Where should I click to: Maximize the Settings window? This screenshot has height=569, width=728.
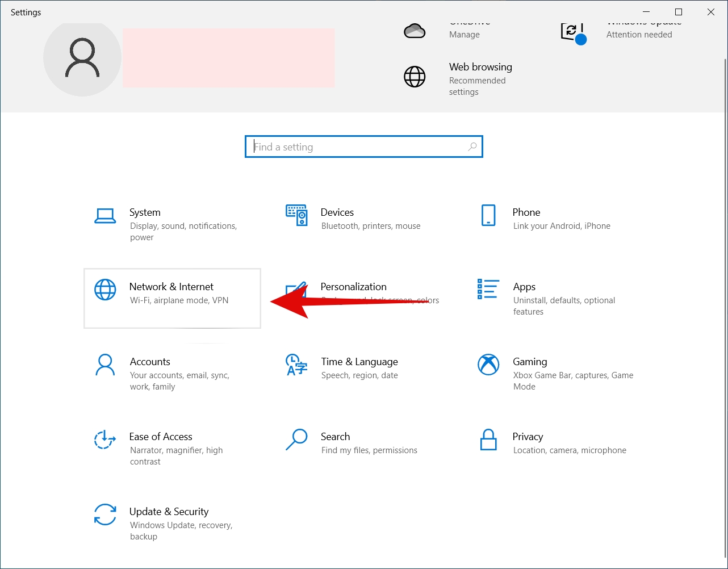tap(679, 12)
